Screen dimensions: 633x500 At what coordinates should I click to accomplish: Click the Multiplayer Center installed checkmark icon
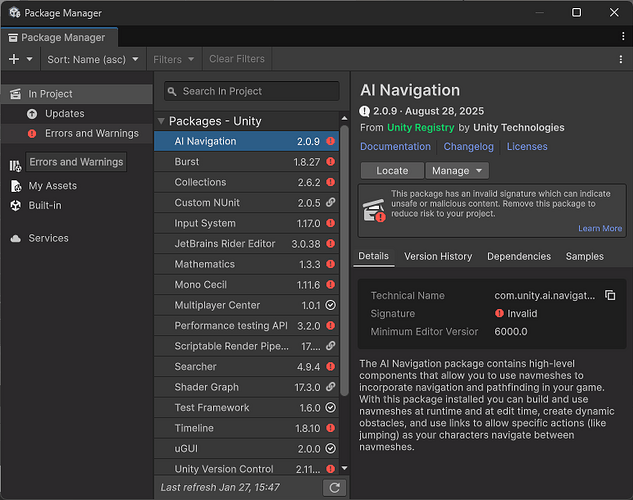pyautogui.click(x=330, y=305)
